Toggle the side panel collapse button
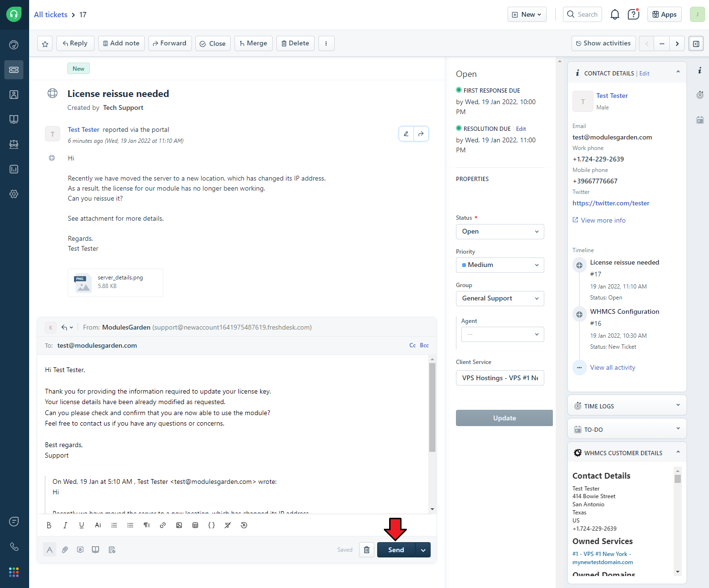 (x=696, y=43)
